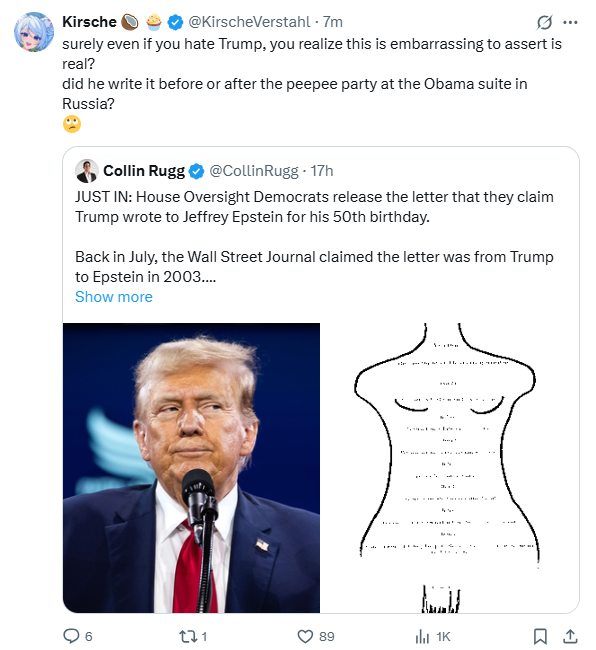Open the reply comments icon
596x650 pixels.
71,636
